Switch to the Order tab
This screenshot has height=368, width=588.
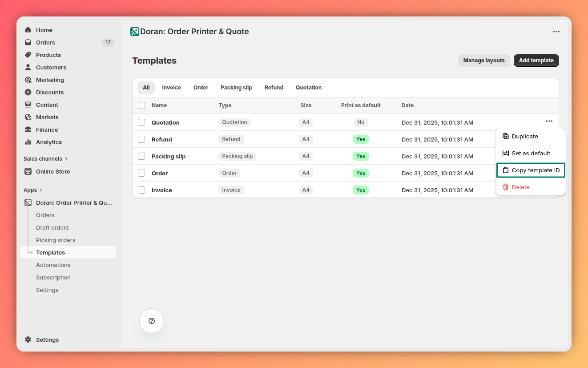[201, 88]
